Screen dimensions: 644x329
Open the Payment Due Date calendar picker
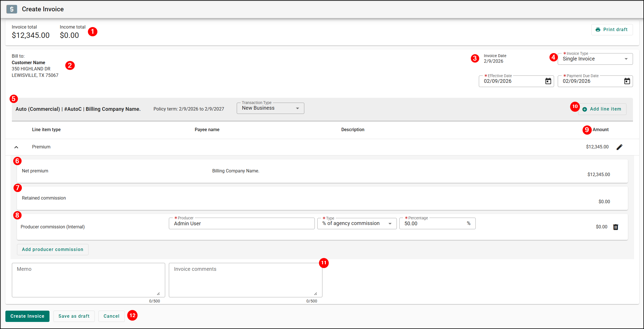coord(627,81)
